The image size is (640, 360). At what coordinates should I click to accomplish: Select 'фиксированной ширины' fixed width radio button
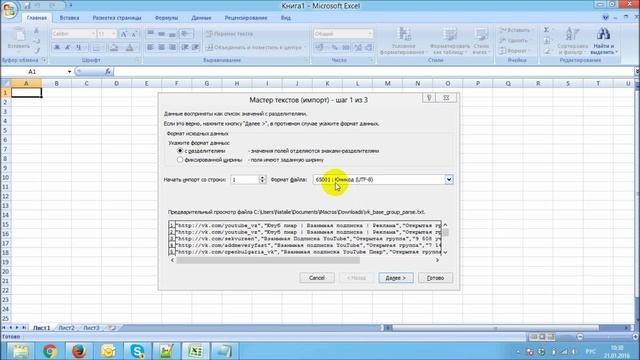pos(180,160)
